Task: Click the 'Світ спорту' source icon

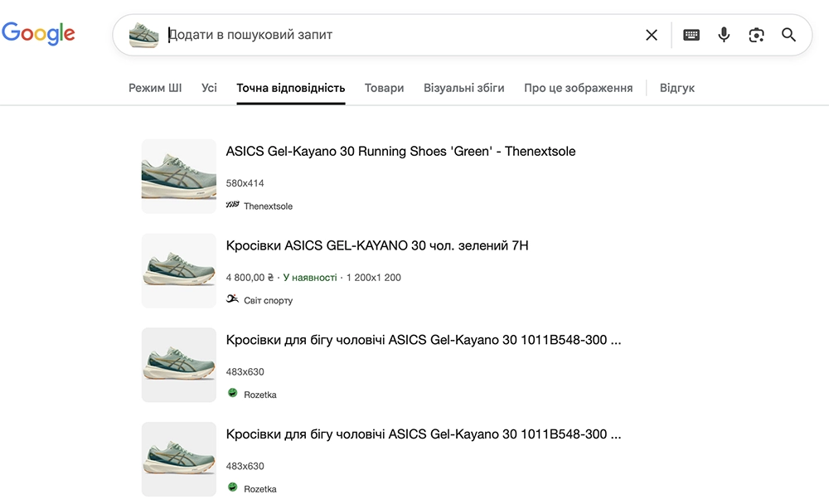Action: 232,299
